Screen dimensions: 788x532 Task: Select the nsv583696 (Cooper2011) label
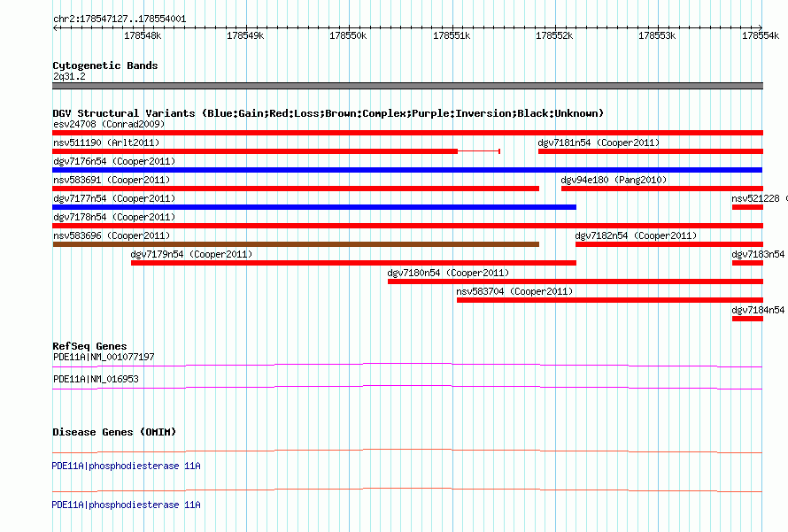click(112, 235)
